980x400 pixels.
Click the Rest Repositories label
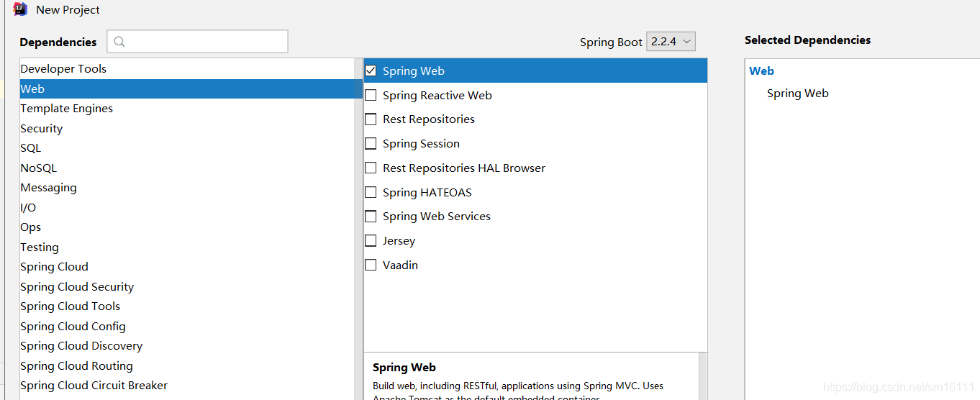click(x=429, y=119)
